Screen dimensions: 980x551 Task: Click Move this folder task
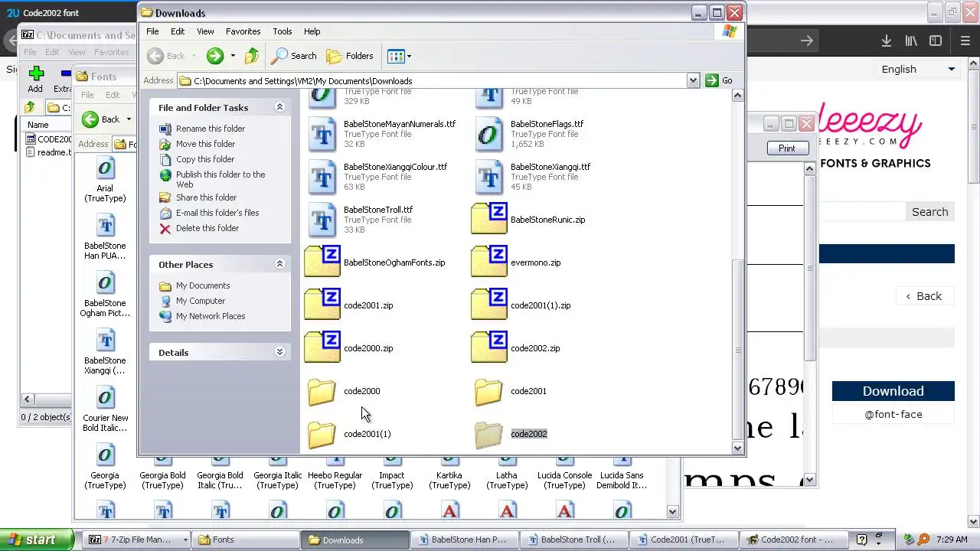pyautogui.click(x=205, y=144)
